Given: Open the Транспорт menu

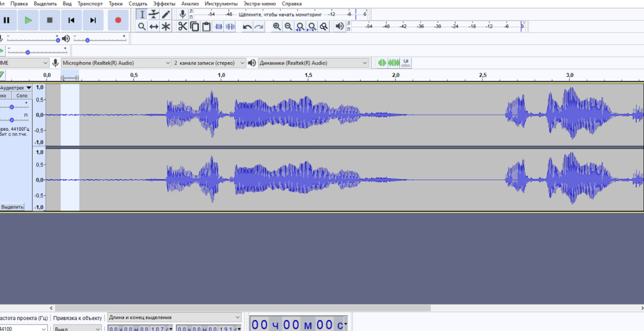Looking at the screenshot, I should coord(90,4).
